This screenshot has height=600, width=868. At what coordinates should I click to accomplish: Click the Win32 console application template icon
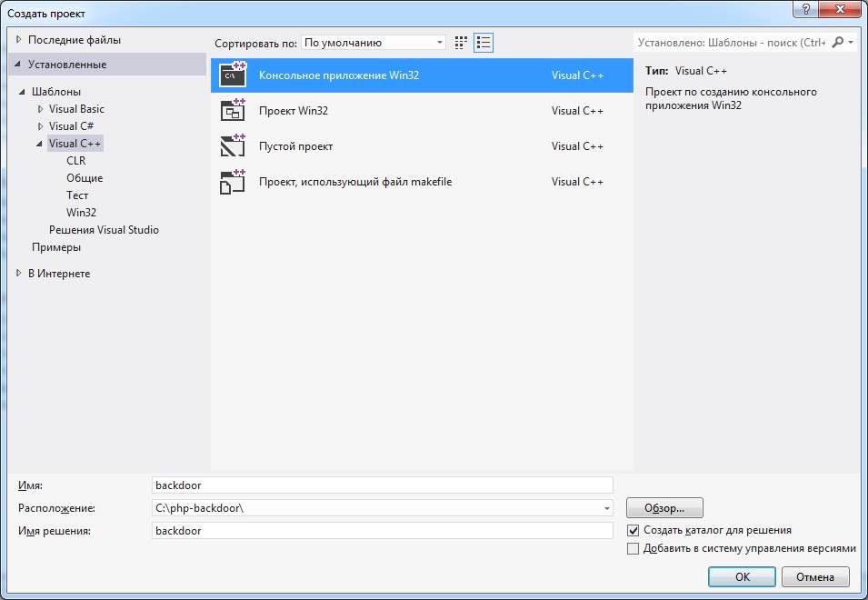[234, 75]
